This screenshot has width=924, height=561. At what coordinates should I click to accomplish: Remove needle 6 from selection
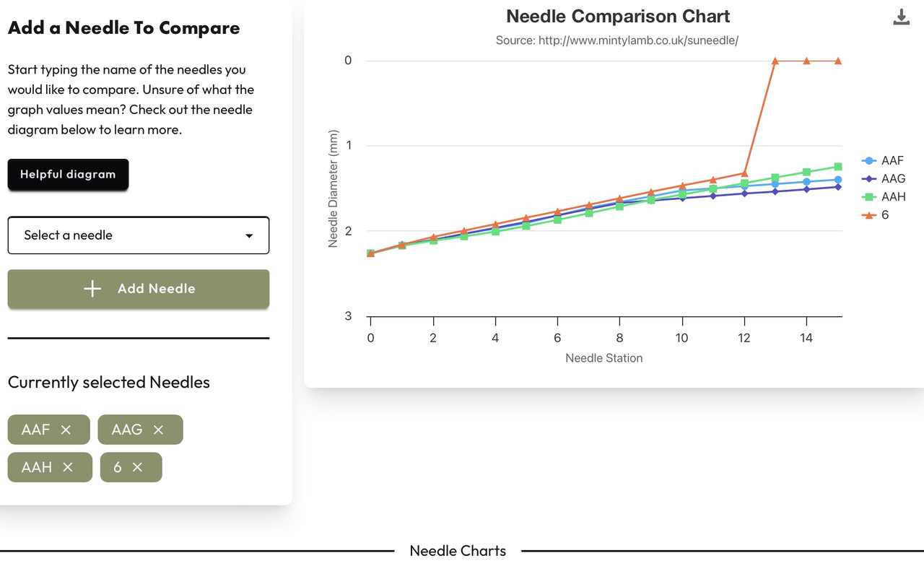pos(137,467)
